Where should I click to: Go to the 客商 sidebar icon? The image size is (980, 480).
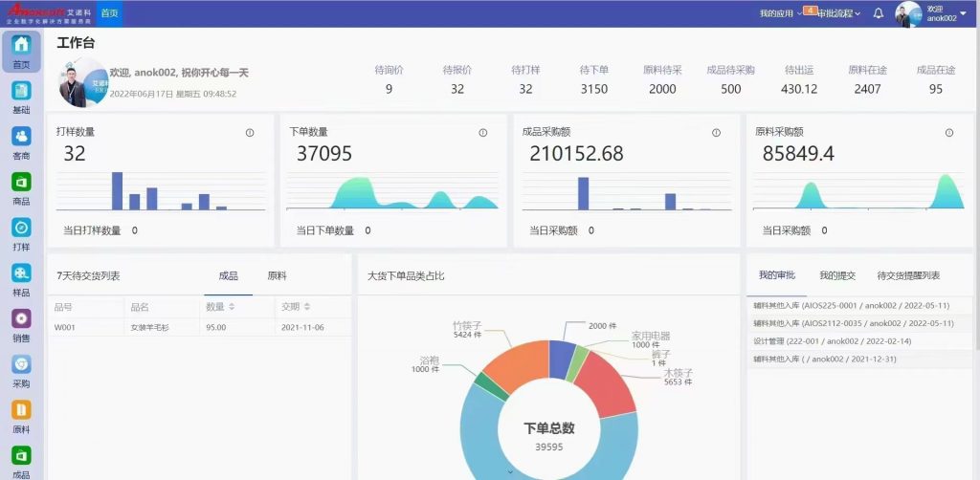coord(21,142)
